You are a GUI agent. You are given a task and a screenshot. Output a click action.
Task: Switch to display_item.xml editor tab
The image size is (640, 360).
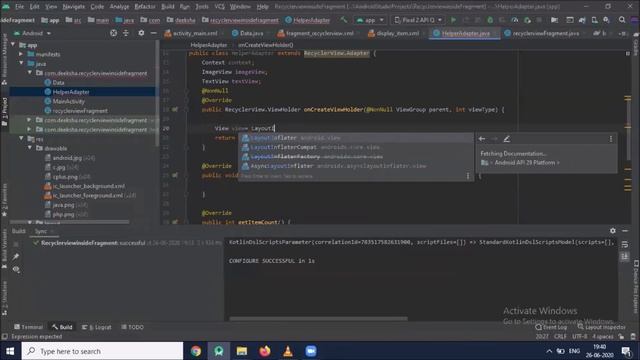tap(395, 33)
